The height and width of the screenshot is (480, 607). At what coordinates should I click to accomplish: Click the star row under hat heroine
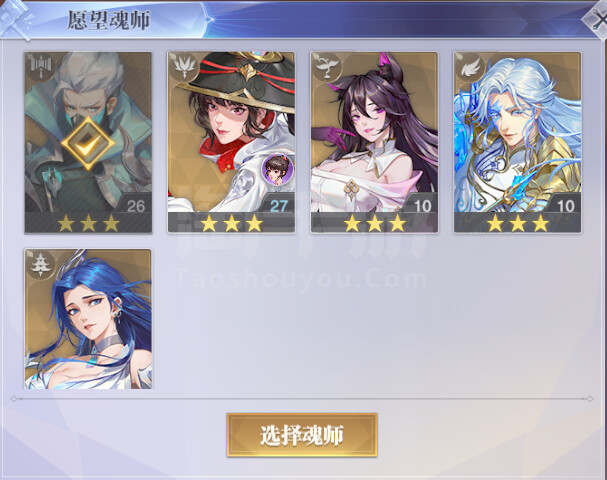pyautogui.click(x=231, y=223)
